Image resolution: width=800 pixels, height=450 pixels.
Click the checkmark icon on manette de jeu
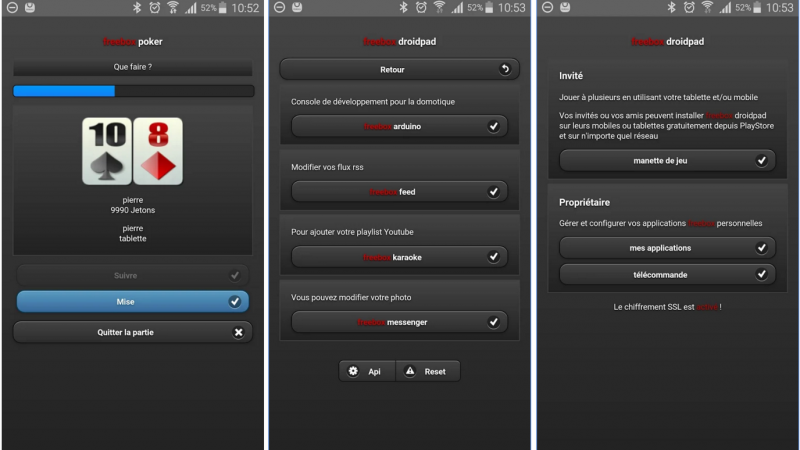(x=761, y=160)
